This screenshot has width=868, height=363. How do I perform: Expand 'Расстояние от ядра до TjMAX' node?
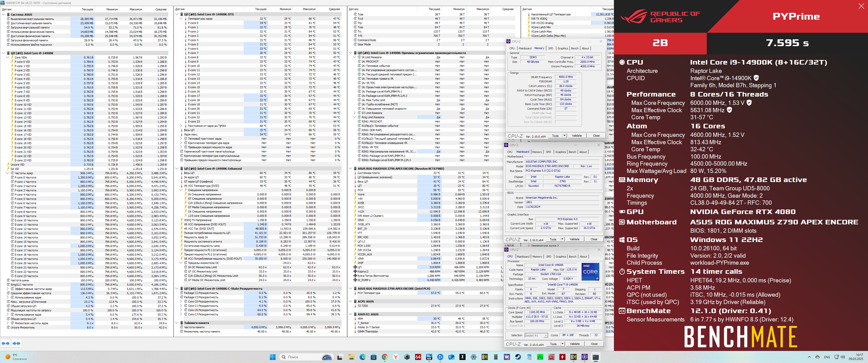(181, 126)
